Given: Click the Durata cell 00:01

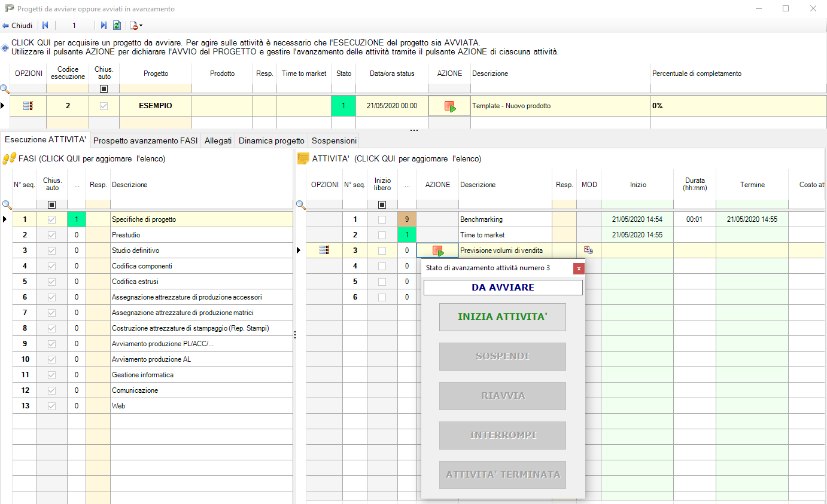Looking at the screenshot, I should (694, 219).
